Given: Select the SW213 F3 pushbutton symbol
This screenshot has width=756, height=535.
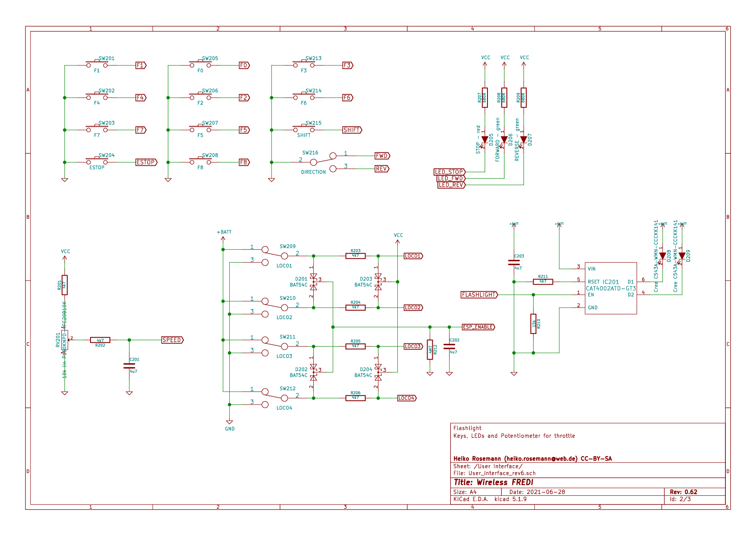Looking at the screenshot, I should [304, 64].
